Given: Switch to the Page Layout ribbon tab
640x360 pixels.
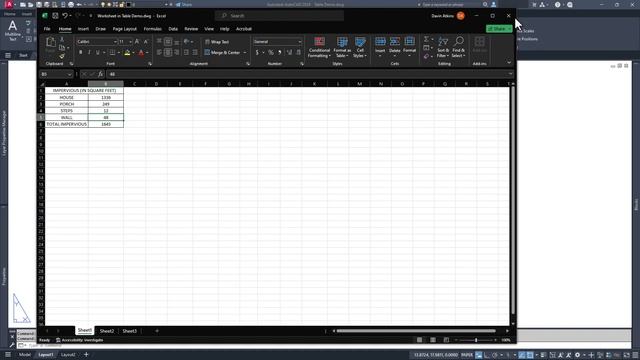Looking at the screenshot, I should pyautogui.click(x=124, y=29).
